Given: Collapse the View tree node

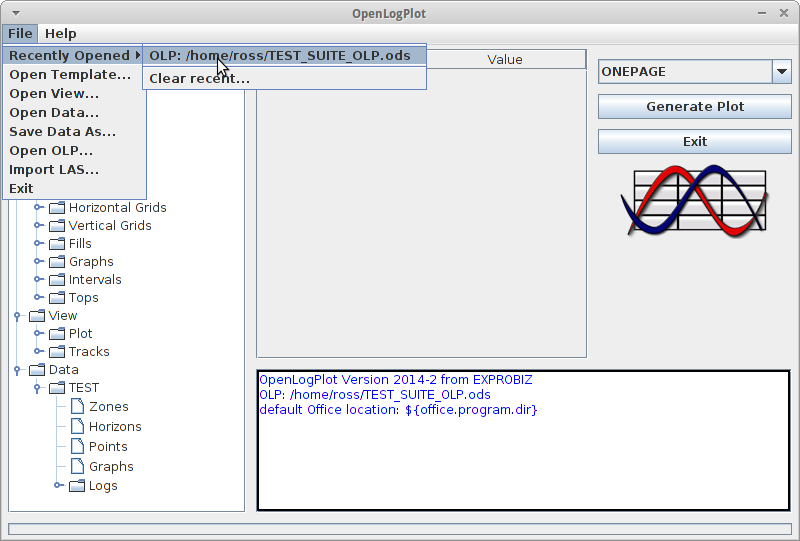Looking at the screenshot, I should [17, 316].
